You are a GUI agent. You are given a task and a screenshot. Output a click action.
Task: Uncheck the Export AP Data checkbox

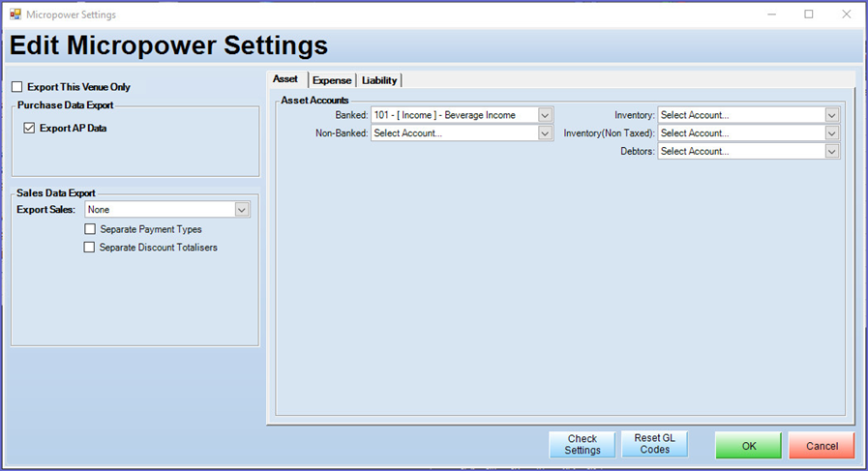click(x=29, y=128)
